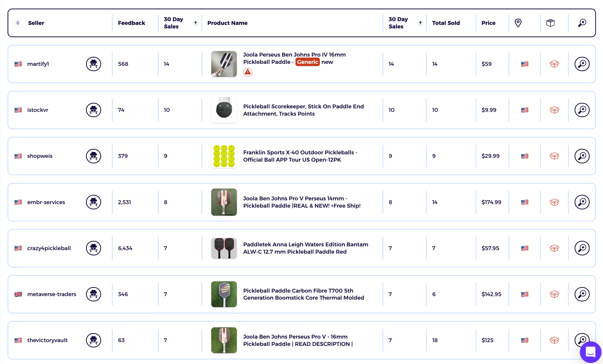
Task: Open seller istockvr
Action: pyautogui.click(x=38, y=110)
